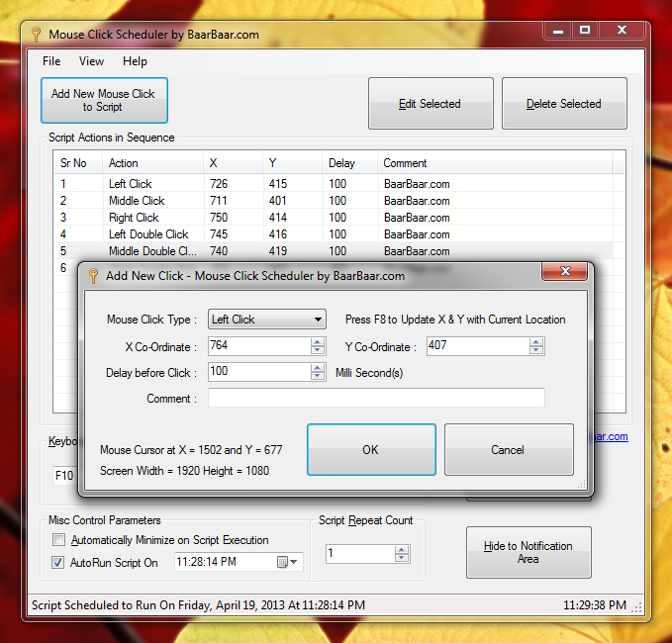Click the empty Comment input field
Screen dimensions: 672x643
click(x=376, y=398)
